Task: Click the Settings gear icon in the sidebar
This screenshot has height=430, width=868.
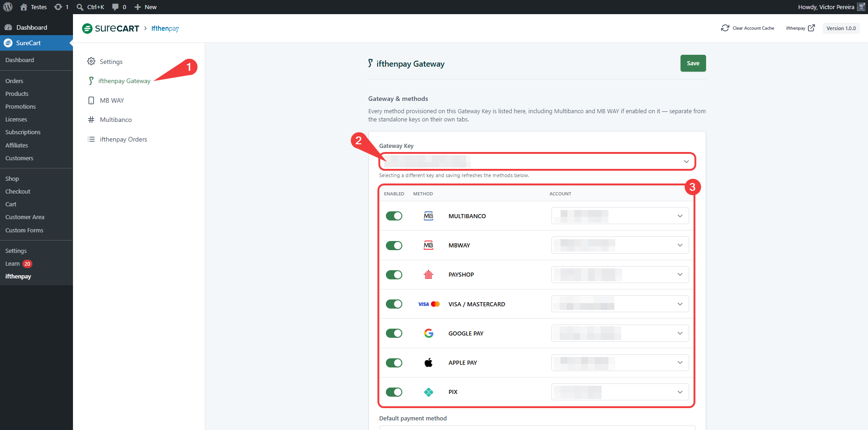Action: (x=91, y=61)
